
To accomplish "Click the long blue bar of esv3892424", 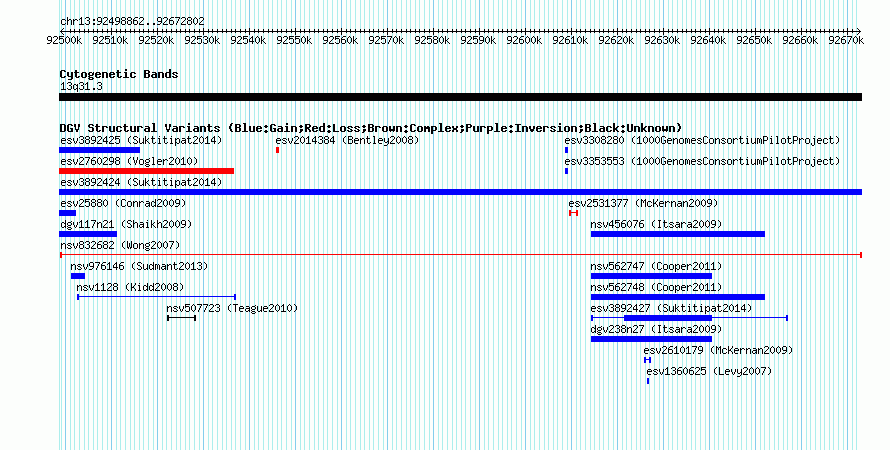I will tap(460, 192).
